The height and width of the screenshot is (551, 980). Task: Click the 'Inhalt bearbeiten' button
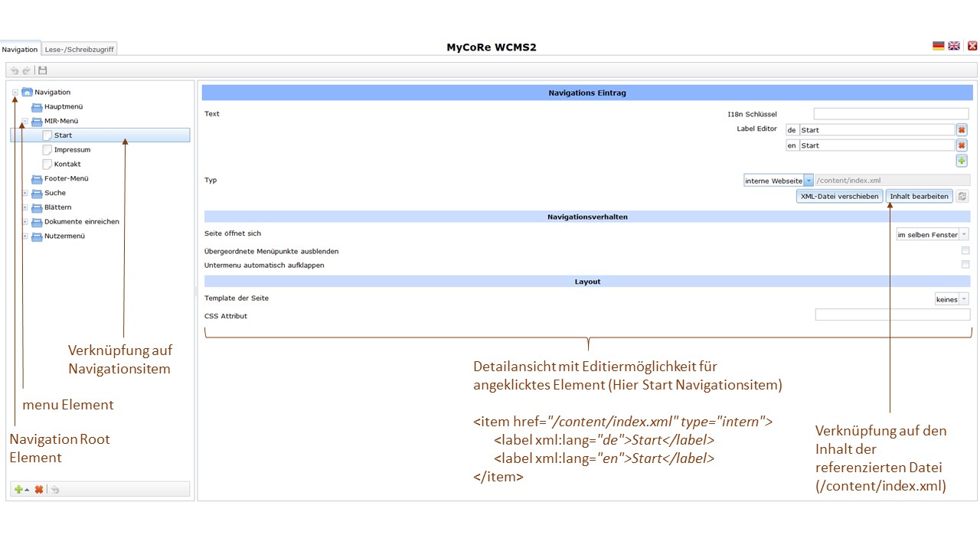(919, 197)
